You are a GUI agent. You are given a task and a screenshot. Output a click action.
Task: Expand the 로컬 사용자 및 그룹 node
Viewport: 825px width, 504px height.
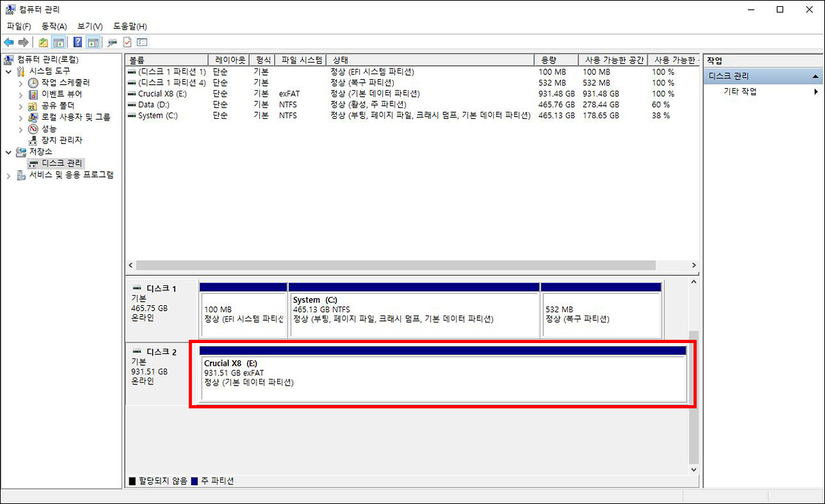click(x=21, y=118)
